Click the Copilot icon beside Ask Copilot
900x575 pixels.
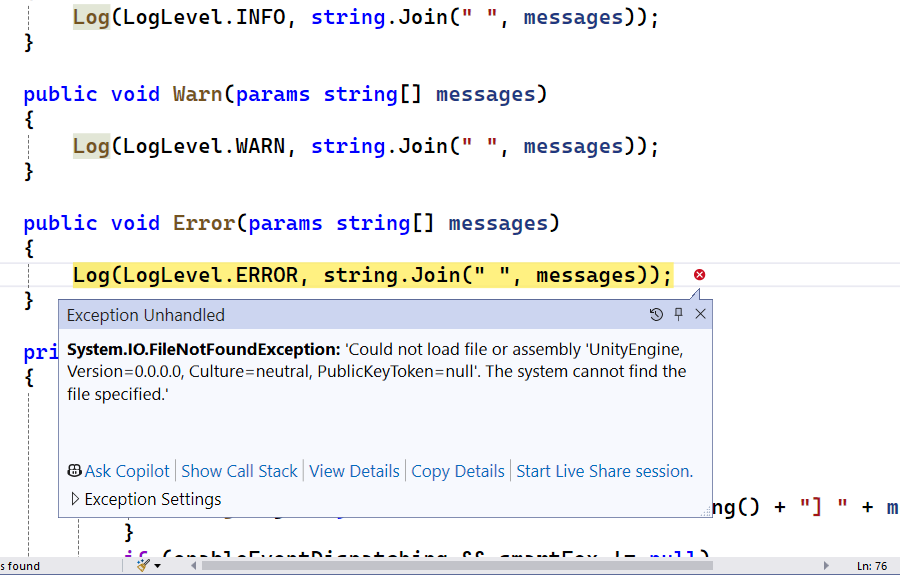[74, 471]
